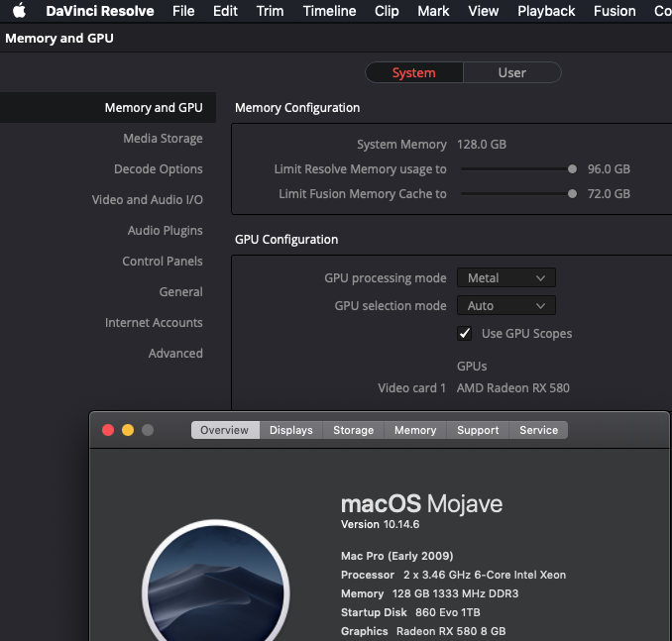This screenshot has width=672, height=641.
Task: Select Advanced in sidebar
Action: [x=175, y=354]
